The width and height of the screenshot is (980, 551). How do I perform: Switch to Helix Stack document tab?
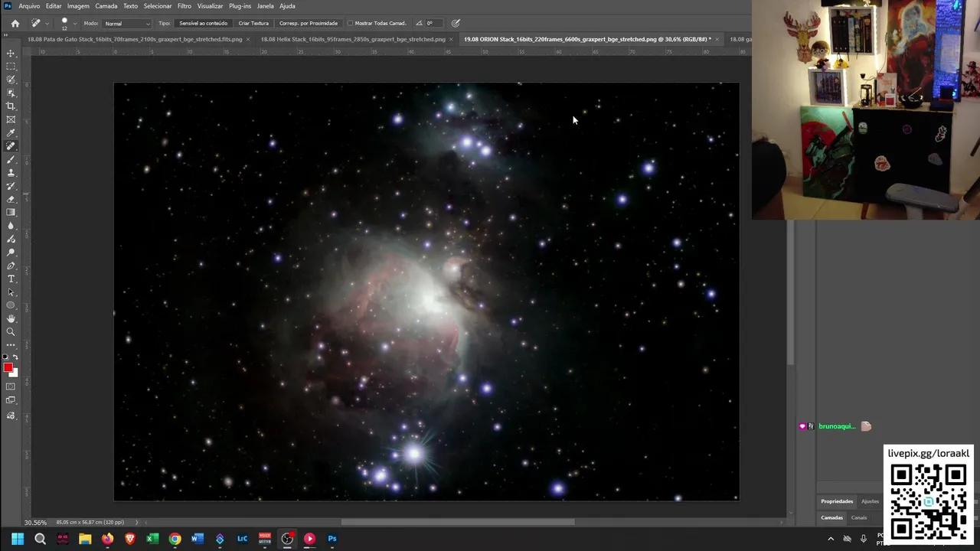click(x=353, y=39)
